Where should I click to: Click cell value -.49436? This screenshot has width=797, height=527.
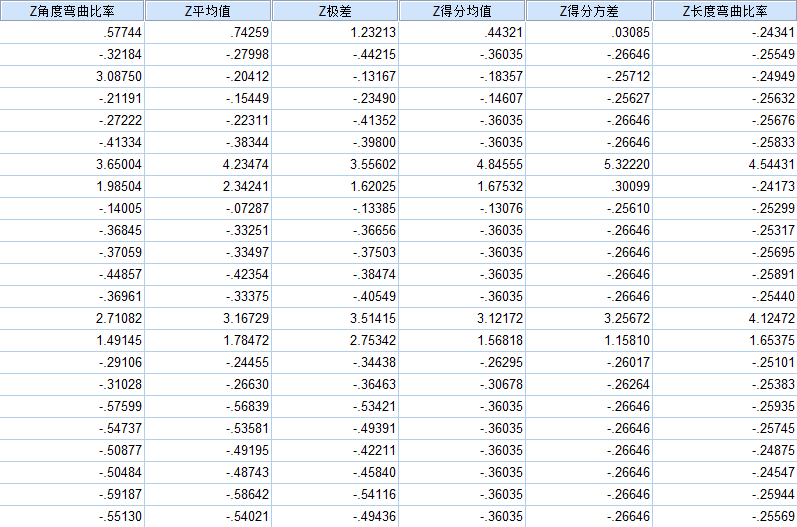(x=374, y=516)
